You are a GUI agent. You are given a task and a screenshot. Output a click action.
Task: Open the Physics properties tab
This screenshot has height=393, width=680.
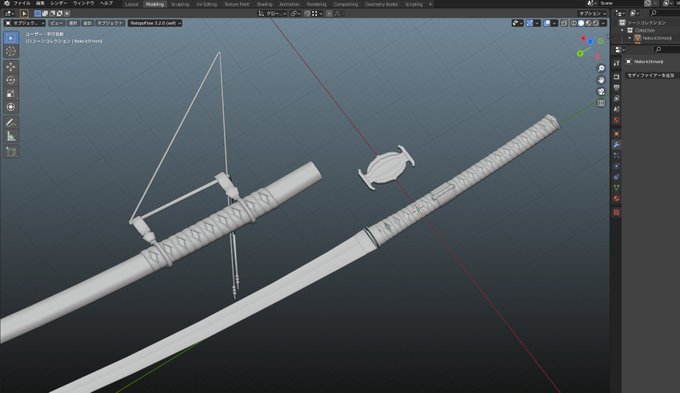click(616, 166)
